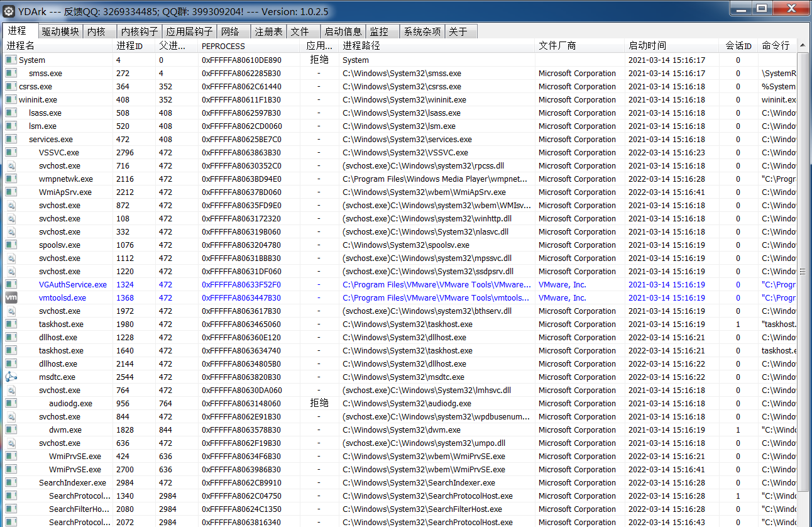Switch to the 内核 tab

[x=100, y=31]
